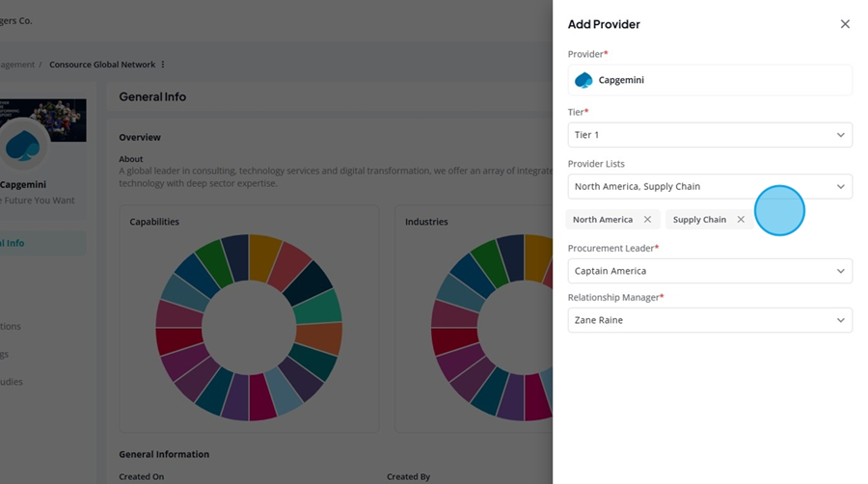Click the Capgemini logo in Provider field
868x484 pixels.
click(x=583, y=80)
